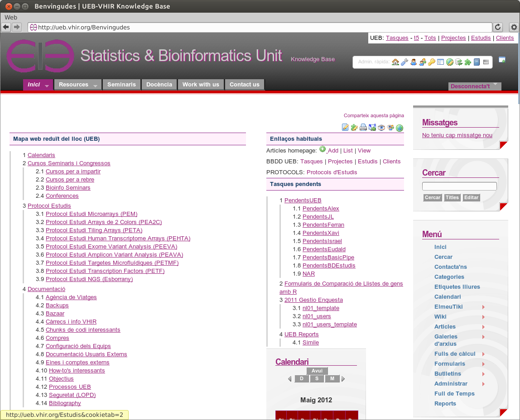
Task: Click the home icon in Admin ràpida bar
Action: pos(395,62)
